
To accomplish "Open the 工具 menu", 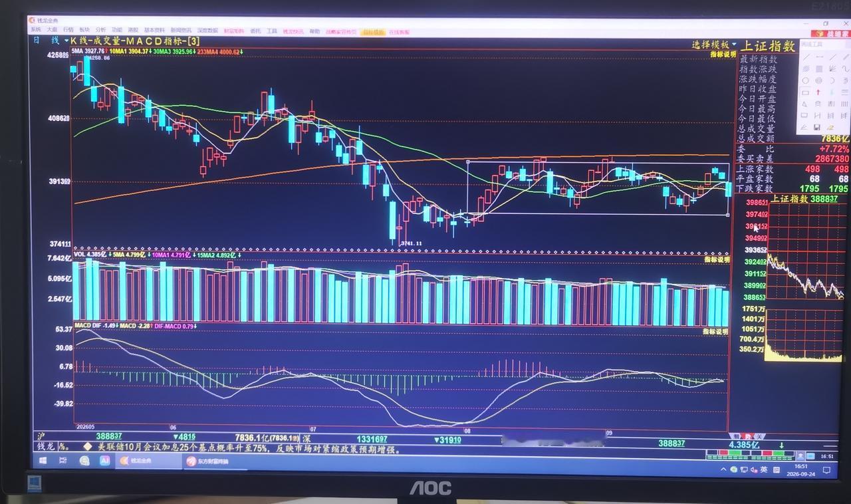I will pyautogui.click(x=272, y=31).
